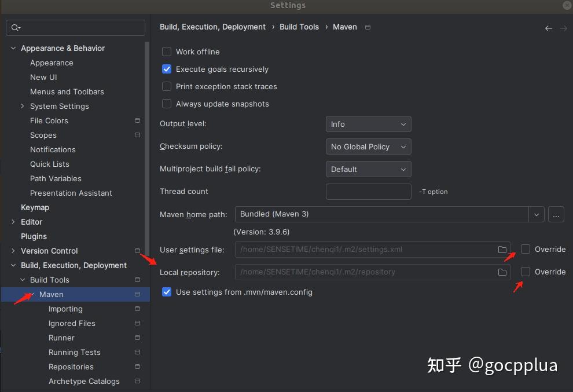Open folder picker beside User settings file path
Screen dimensions: 573x392
[x=502, y=250]
